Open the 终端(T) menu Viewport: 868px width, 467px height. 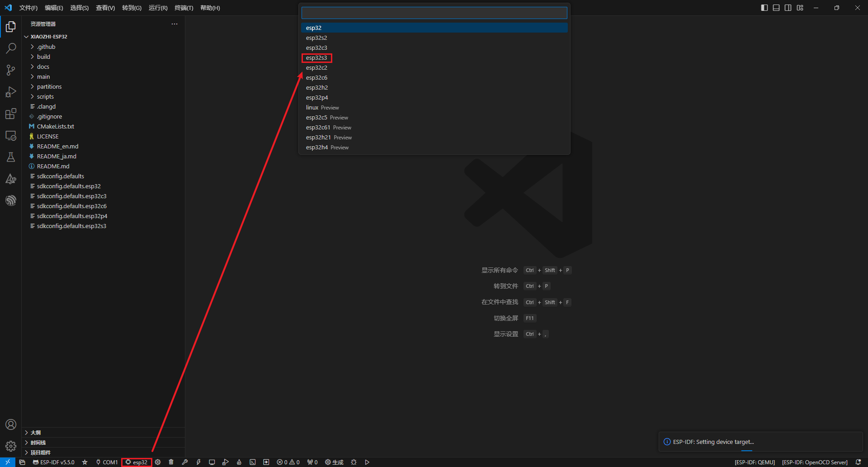tap(184, 8)
